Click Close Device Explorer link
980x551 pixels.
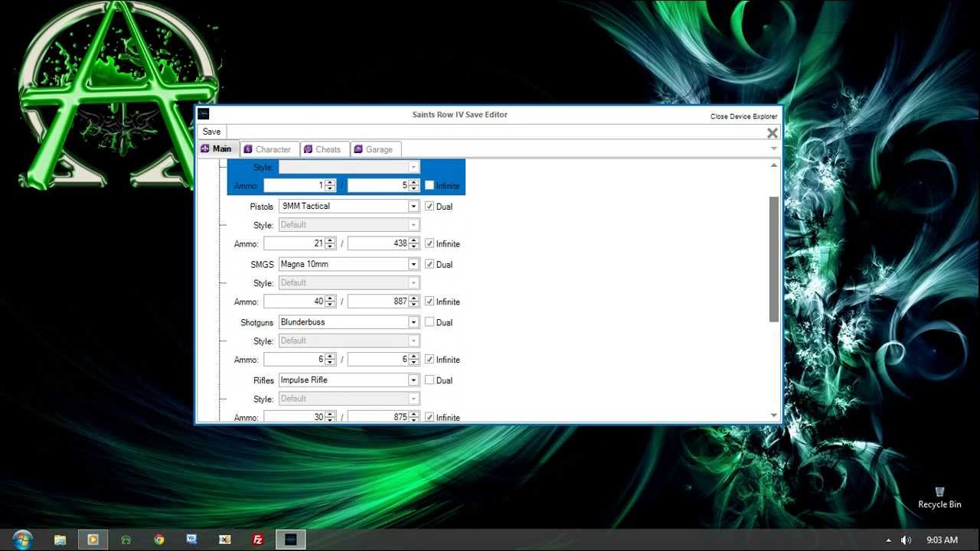tap(743, 116)
